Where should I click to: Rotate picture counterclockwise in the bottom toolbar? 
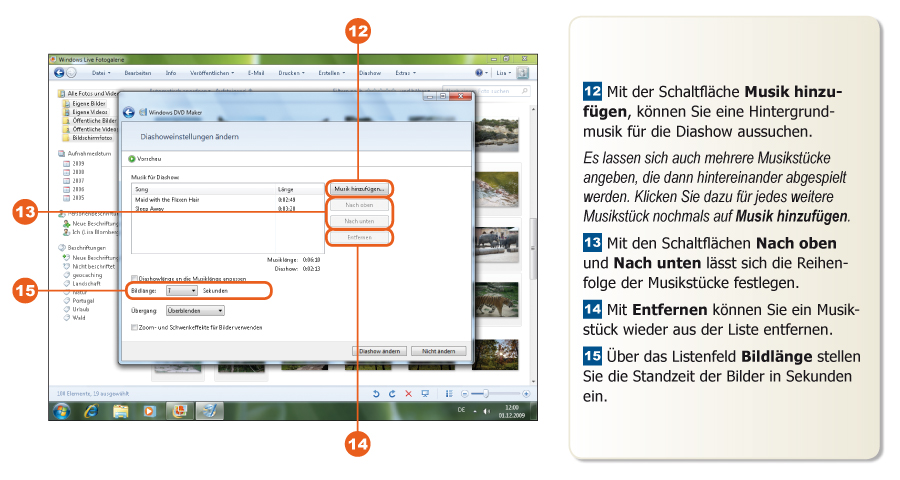click(376, 394)
